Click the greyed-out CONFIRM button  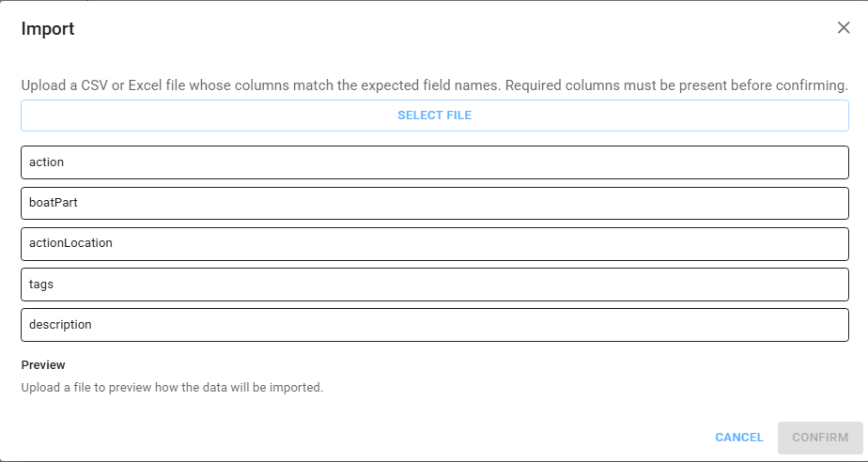pyautogui.click(x=820, y=438)
